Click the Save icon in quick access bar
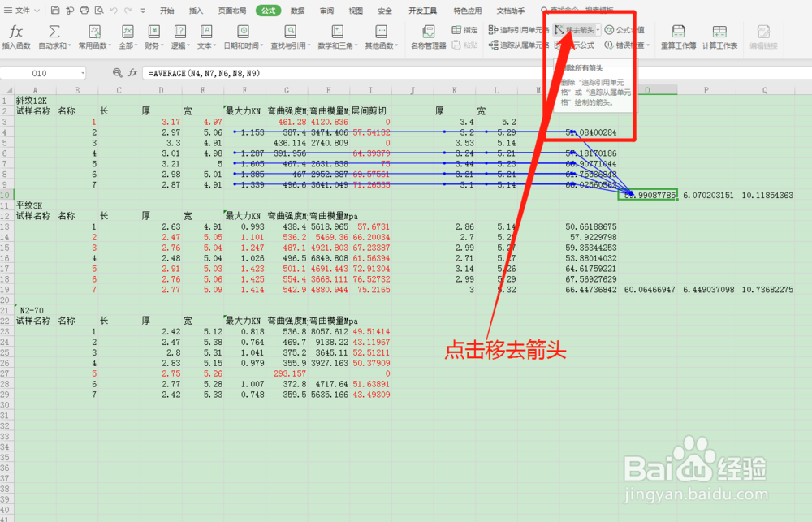 pos(55,11)
